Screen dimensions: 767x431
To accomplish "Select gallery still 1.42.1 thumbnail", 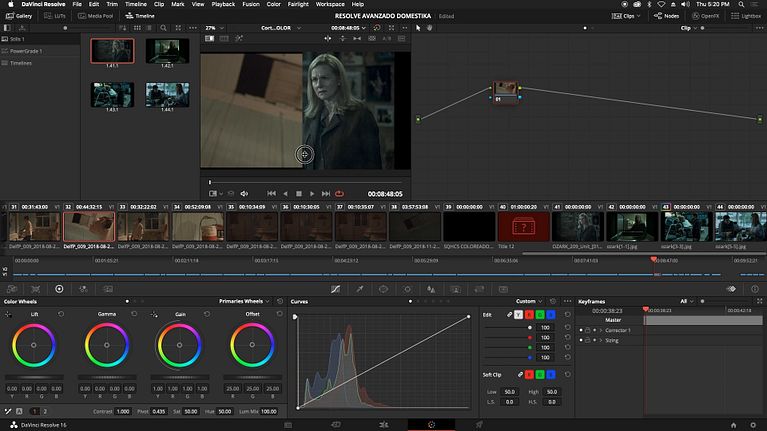I will [x=167, y=51].
